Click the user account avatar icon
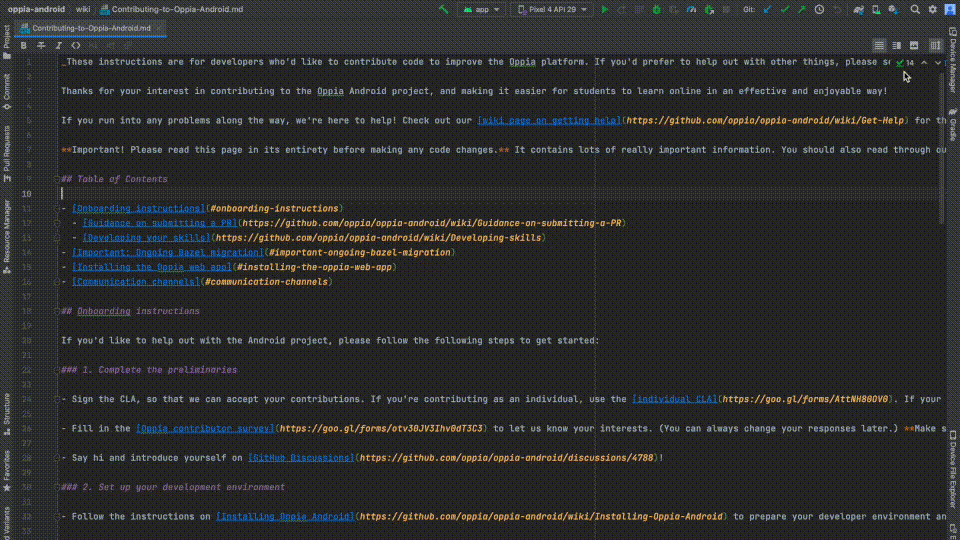The width and height of the screenshot is (960, 540). click(950, 9)
